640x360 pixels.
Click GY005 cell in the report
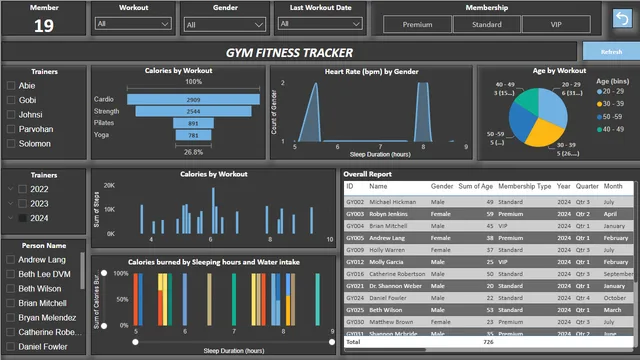(x=355, y=238)
